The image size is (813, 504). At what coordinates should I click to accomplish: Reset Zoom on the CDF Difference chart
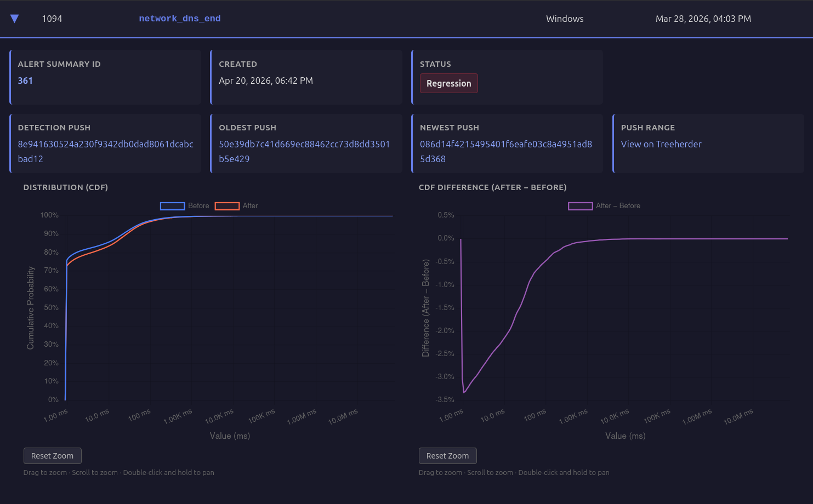(x=447, y=456)
